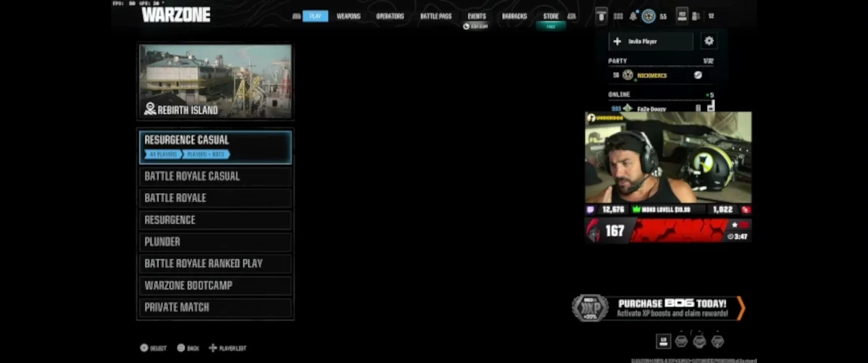Screen dimensions: 868x363
Task: Open Battle Royale Ranked Play
Action: (x=215, y=263)
